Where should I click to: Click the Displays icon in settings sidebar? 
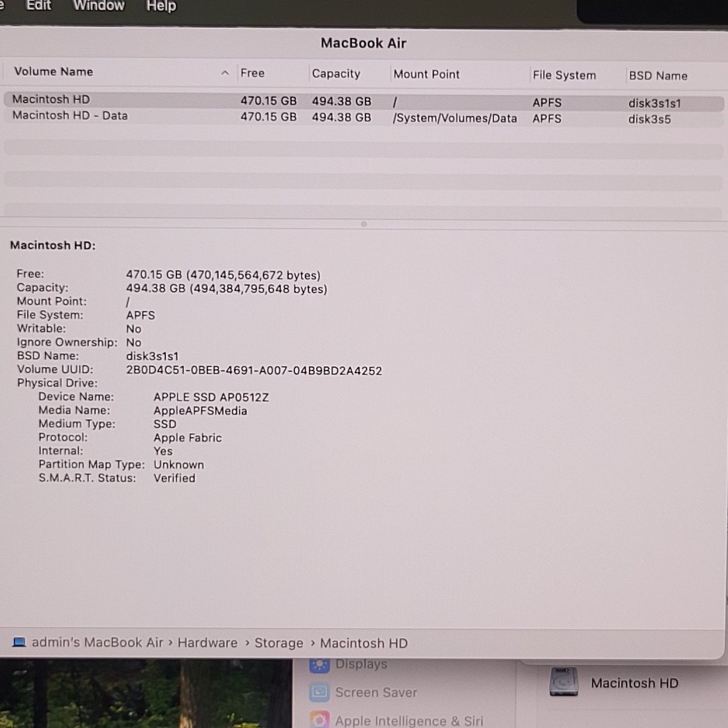[x=319, y=665]
